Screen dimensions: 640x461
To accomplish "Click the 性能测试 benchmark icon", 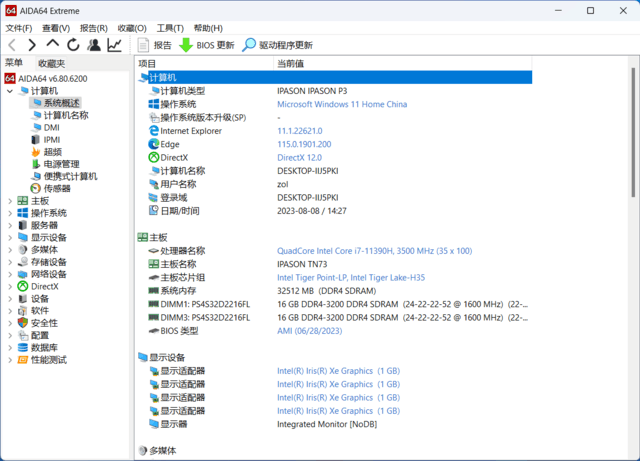I will point(23,360).
